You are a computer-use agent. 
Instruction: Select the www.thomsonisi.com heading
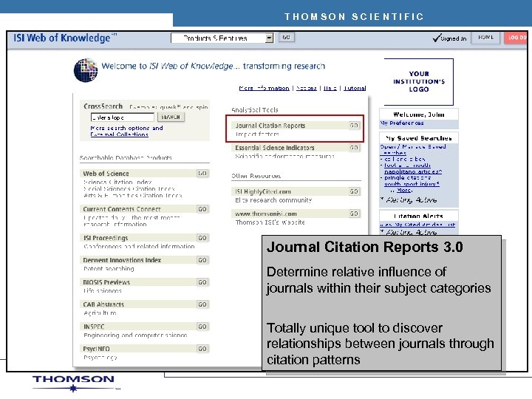pos(266,214)
